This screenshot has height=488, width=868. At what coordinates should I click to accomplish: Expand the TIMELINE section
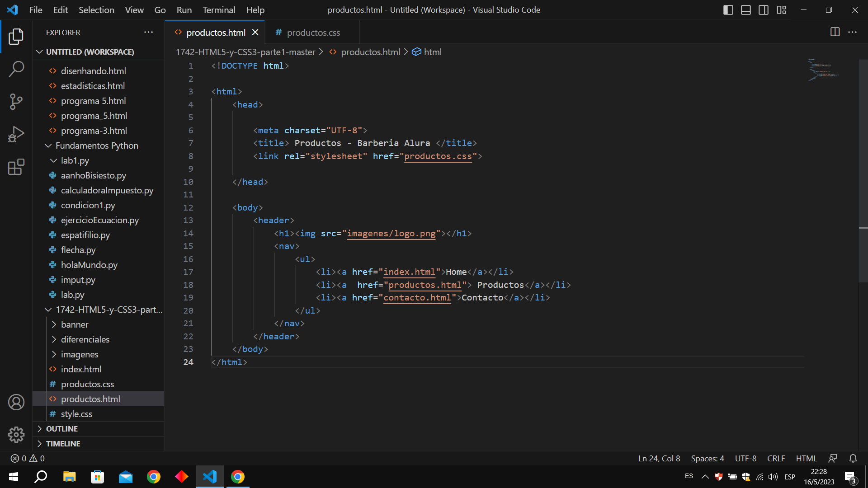(x=99, y=444)
